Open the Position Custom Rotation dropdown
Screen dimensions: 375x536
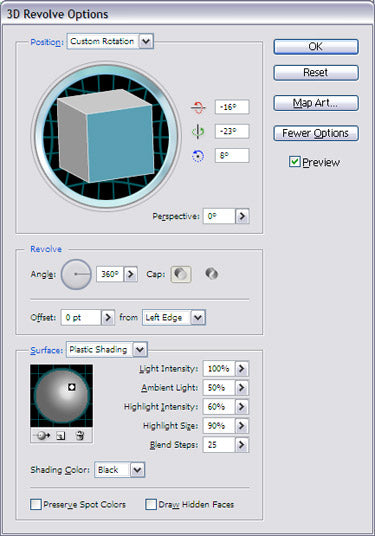pyautogui.click(x=146, y=41)
